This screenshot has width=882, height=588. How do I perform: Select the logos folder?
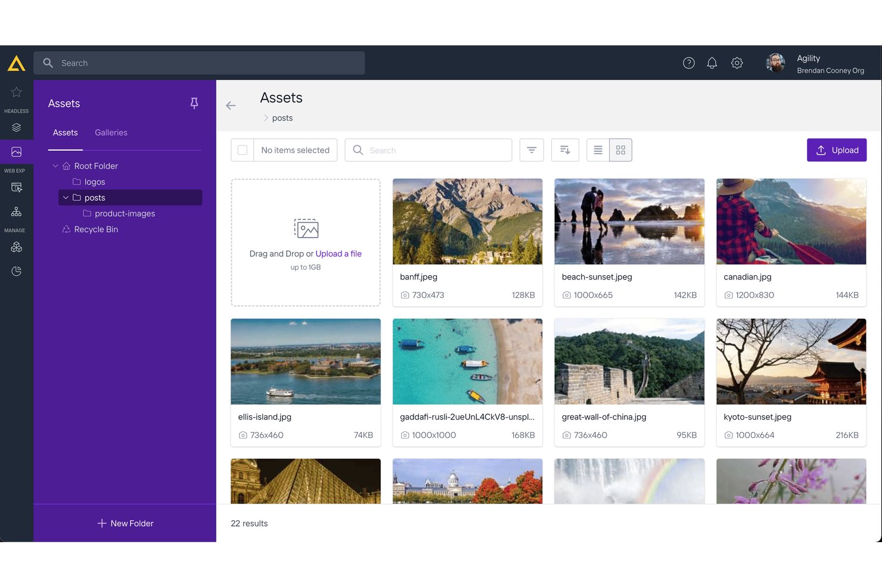point(95,182)
